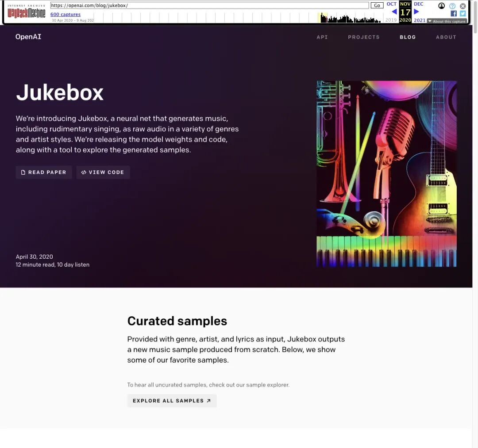Click the Wayback Machine logo
Viewport: 478px width, 448px height.
point(26,11)
